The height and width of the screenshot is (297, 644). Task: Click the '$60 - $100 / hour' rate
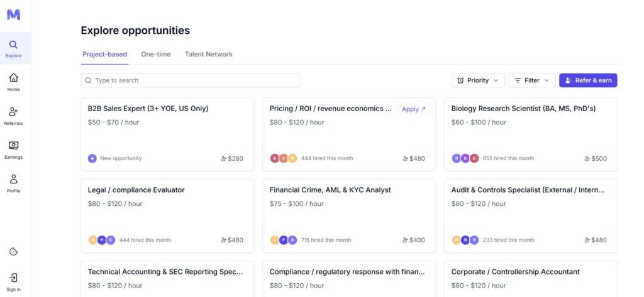[479, 122]
